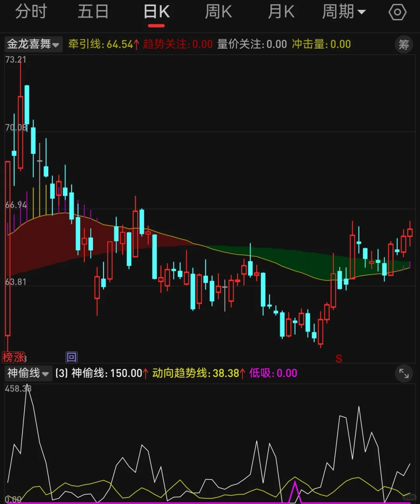Click the 70.08 price axis label
This screenshot has width=420, height=504.
[x=16, y=127]
